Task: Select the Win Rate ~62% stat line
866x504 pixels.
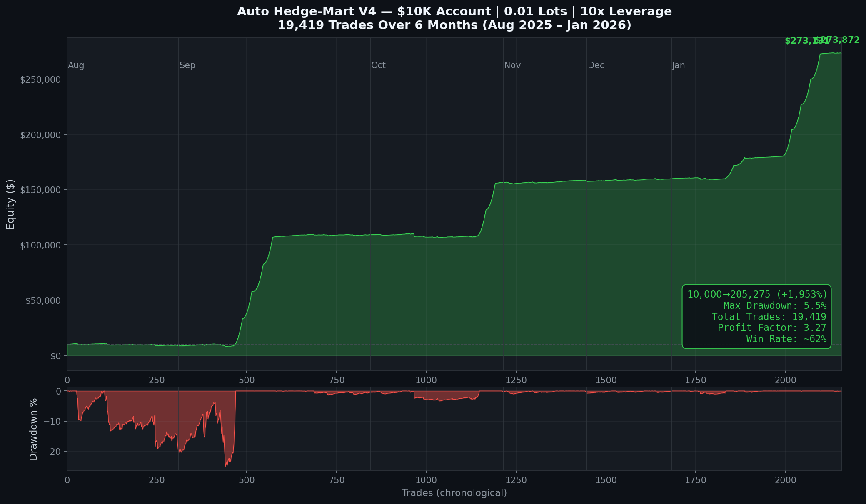Action: tap(786, 339)
